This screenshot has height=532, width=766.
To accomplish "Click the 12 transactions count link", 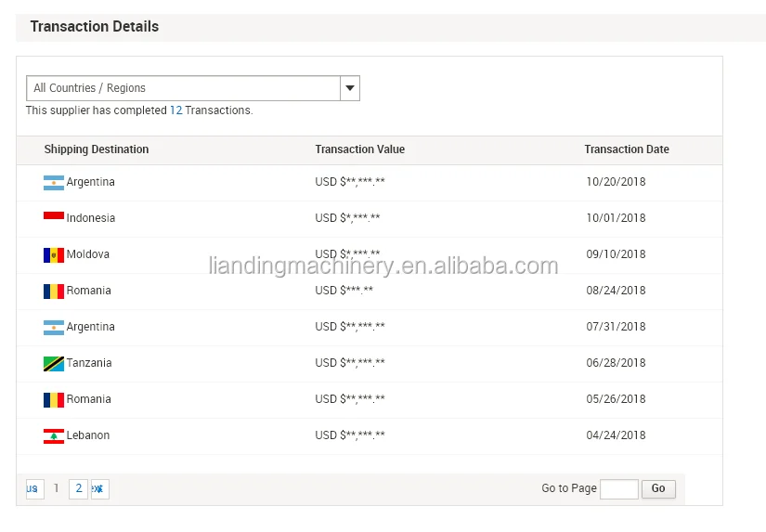I will tap(175, 110).
